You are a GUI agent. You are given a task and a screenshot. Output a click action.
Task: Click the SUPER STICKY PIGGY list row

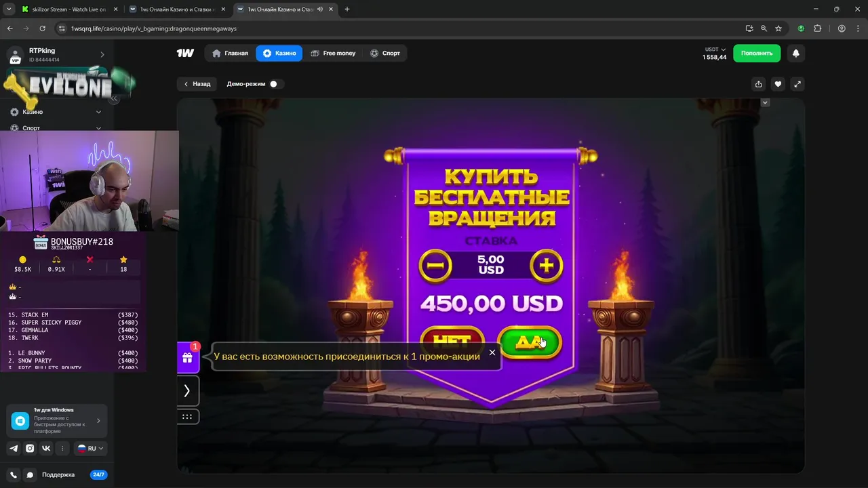(x=73, y=323)
